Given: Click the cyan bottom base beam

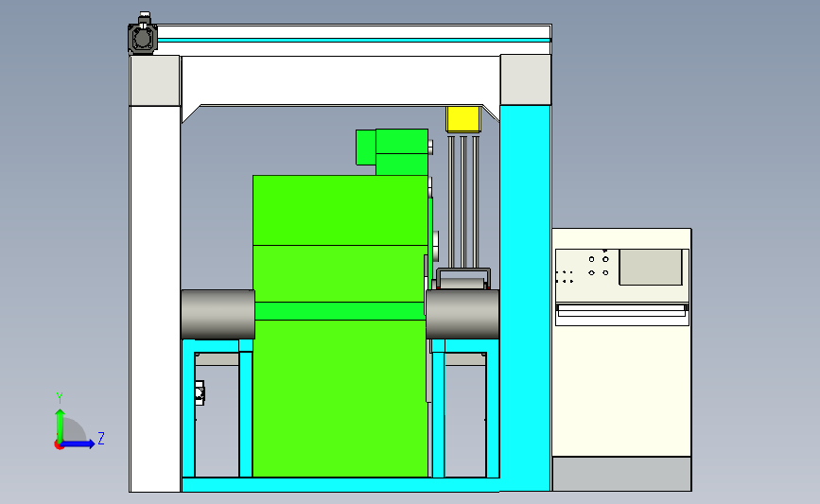Looking at the screenshot, I should (340, 485).
